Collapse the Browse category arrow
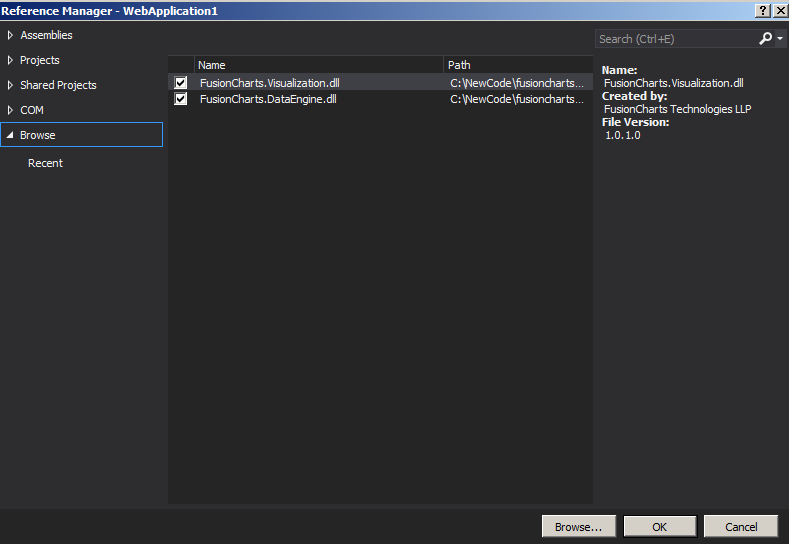The height and width of the screenshot is (544, 789). 10,135
